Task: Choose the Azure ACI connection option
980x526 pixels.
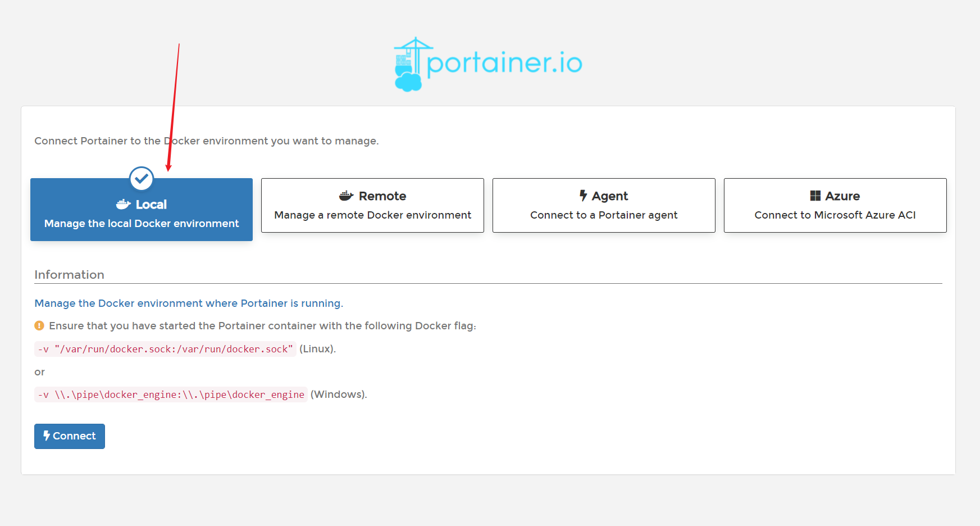Action: [835, 205]
